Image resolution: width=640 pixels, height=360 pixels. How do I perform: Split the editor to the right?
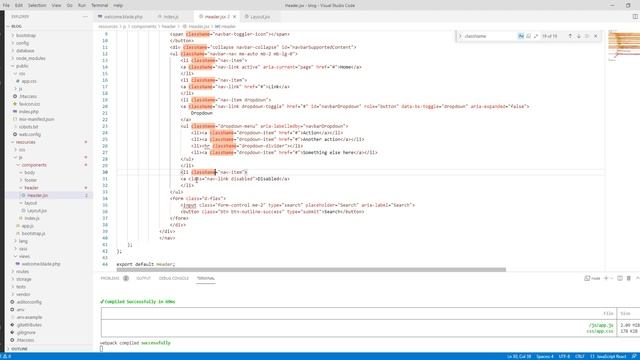pos(635,17)
